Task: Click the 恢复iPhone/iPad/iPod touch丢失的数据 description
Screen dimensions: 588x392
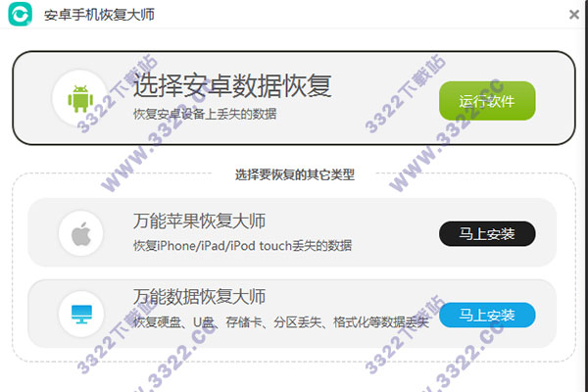Action: pos(243,246)
